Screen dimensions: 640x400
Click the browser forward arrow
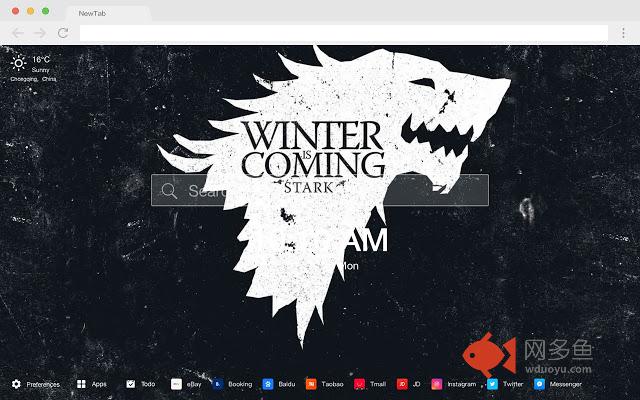click(40, 33)
